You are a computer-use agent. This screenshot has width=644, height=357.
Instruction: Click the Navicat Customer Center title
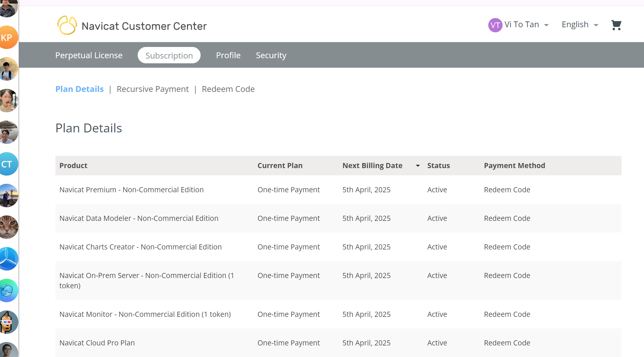pos(144,26)
